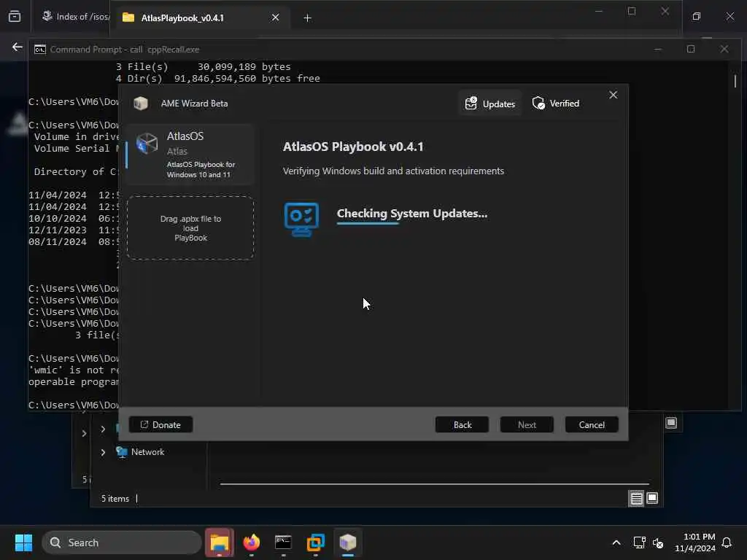Expand the Network tree item

(x=103, y=452)
